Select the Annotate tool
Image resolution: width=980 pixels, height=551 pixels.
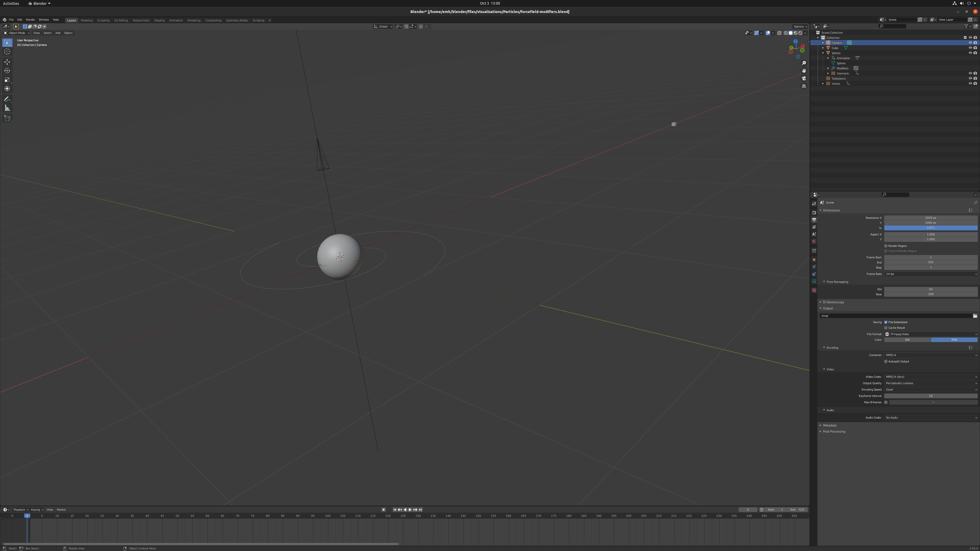click(7, 99)
